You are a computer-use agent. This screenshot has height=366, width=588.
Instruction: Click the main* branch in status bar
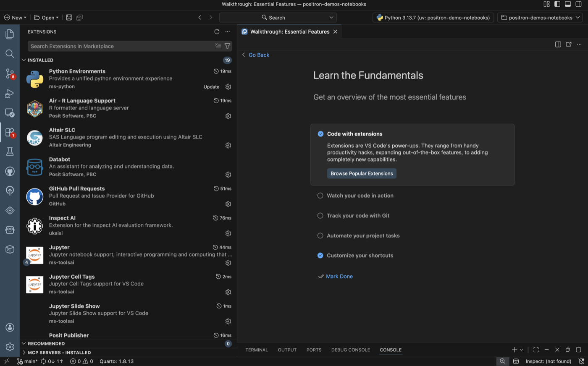[27, 361]
